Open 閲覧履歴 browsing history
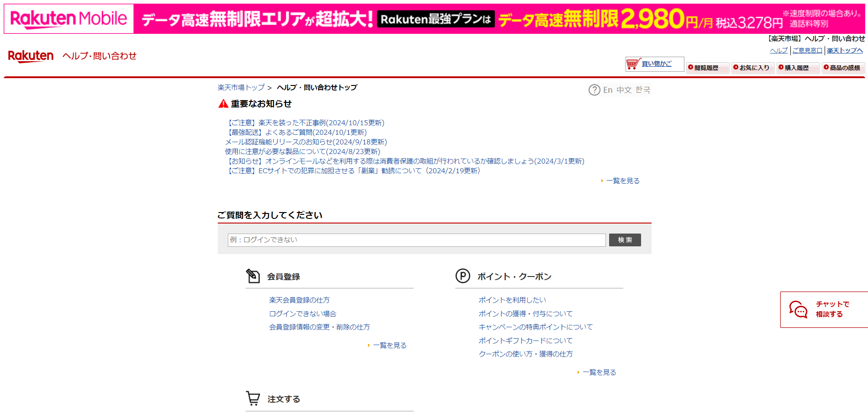 pyautogui.click(x=707, y=68)
